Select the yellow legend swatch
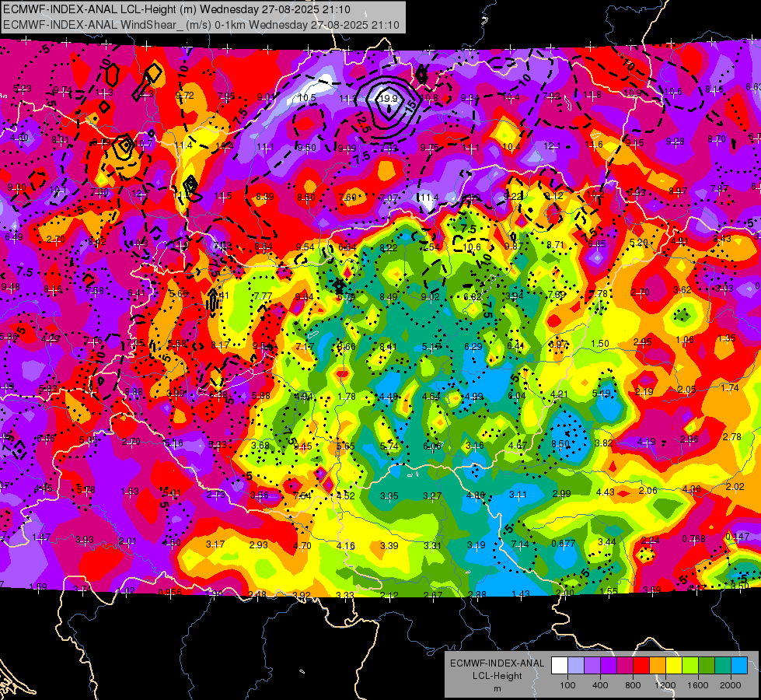761x700 pixels. pyautogui.click(x=674, y=666)
